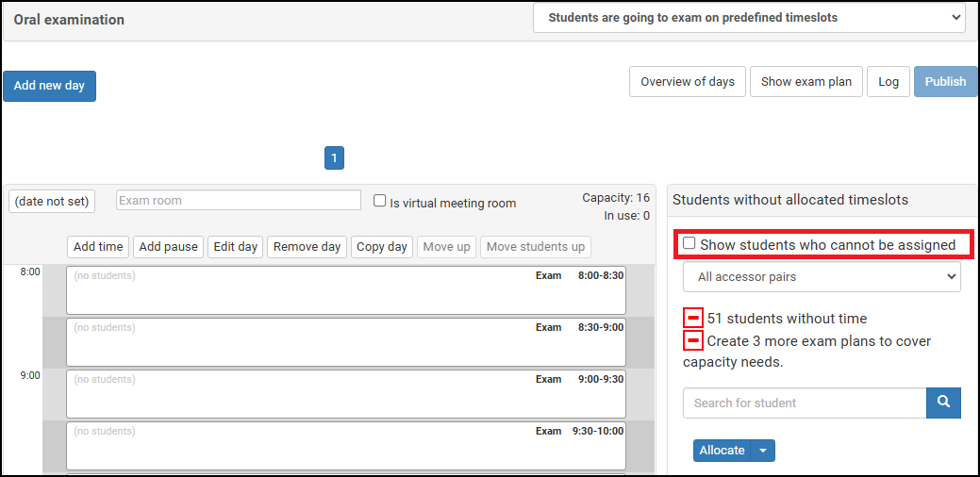Viewport: 980px width, 477px height.
Task: Click red minus icon beside Create 3 more
Action: click(693, 340)
